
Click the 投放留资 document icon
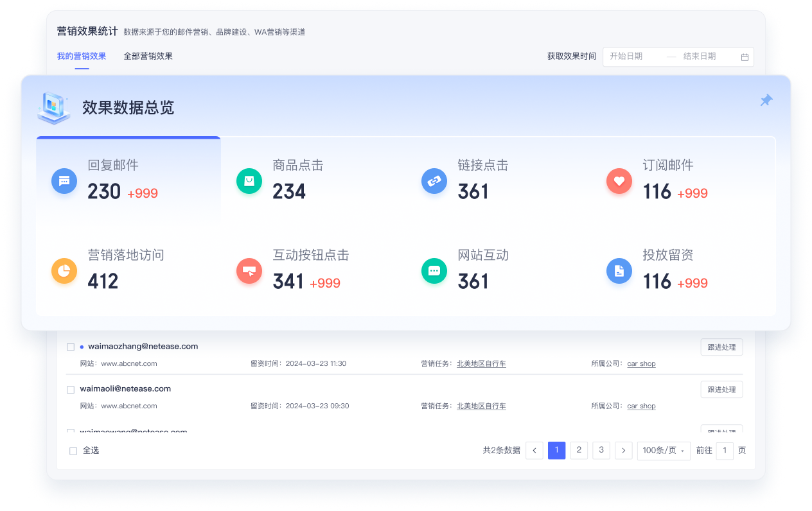(619, 270)
